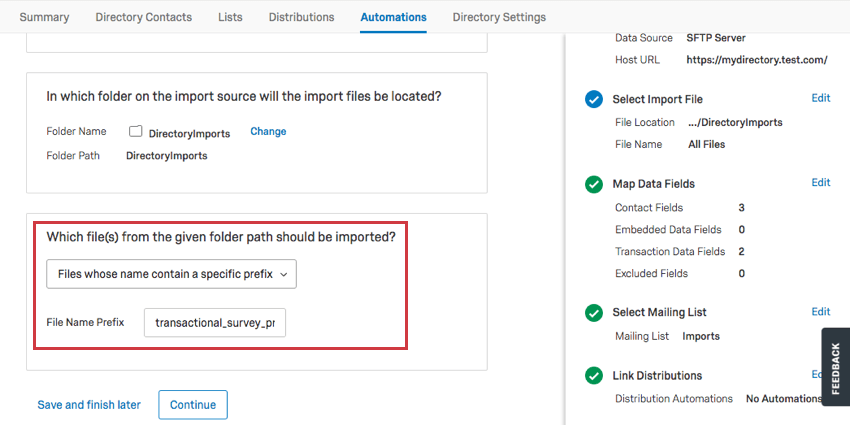The height and width of the screenshot is (425, 850).
Task: Edit the Select Mailing List step
Action: point(821,312)
